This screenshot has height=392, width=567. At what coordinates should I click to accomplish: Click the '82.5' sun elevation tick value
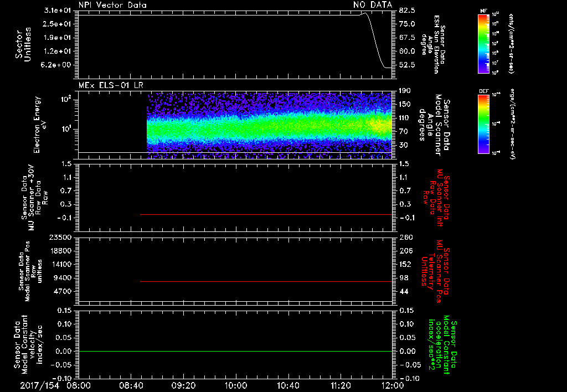pyautogui.click(x=407, y=11)
